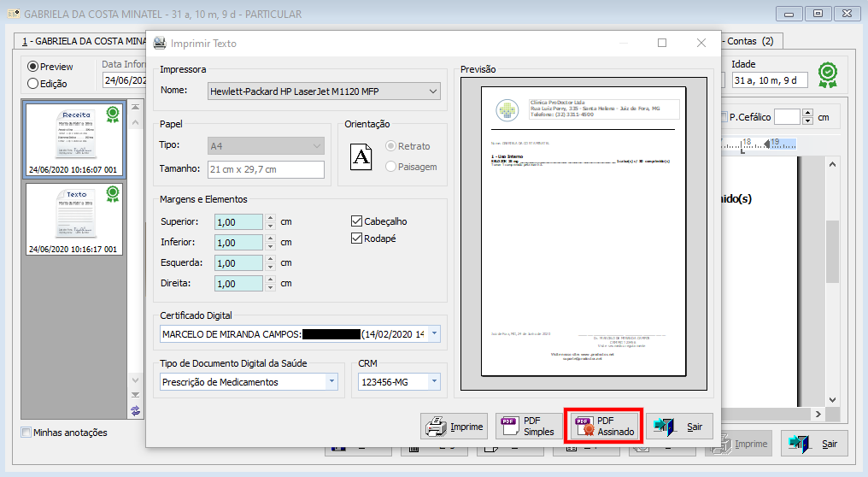Toggle the Rodapé checkbox
This screenshot has width=868, height=477.
click(x=356, y=238)
